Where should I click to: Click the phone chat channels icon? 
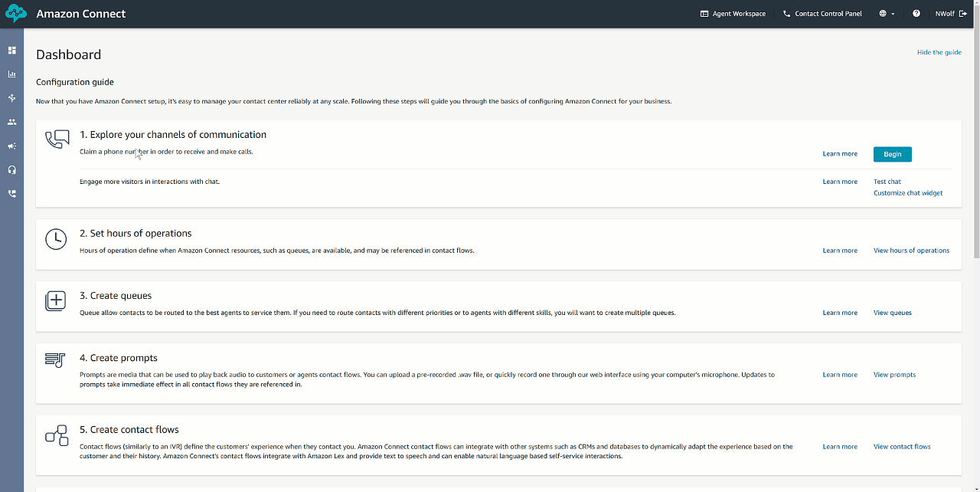[x=57, y=139]
